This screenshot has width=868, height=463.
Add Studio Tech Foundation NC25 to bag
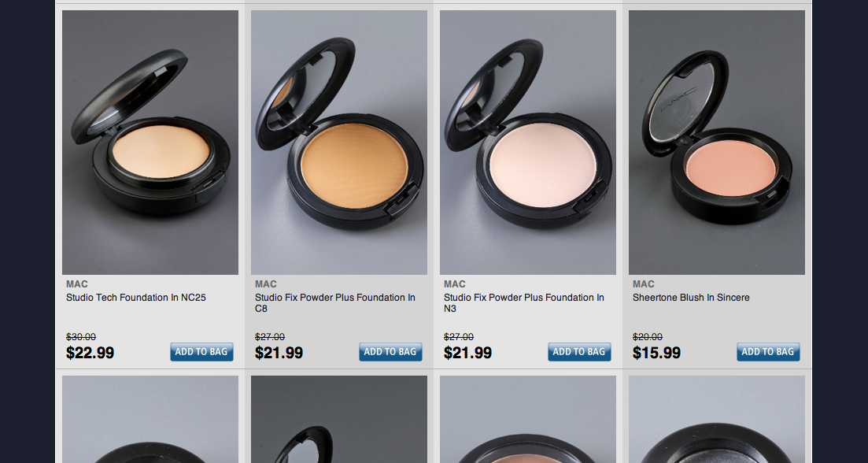click(x=201, y=352)
